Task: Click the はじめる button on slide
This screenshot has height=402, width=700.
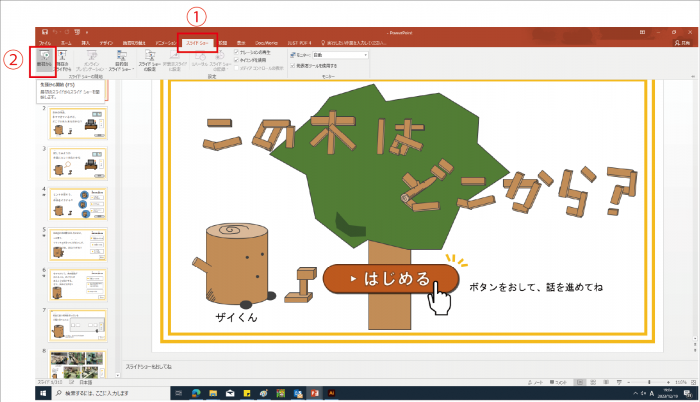Action: (391, 279)
